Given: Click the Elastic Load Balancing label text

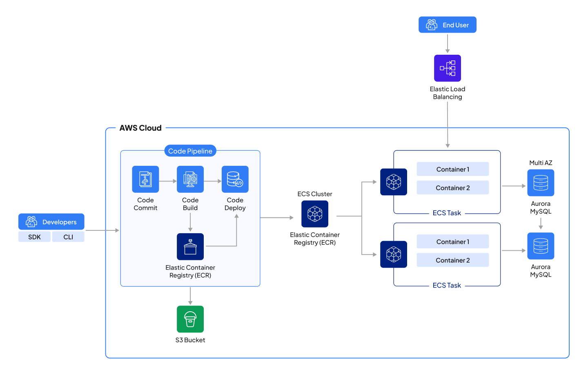Looking at the screenshot, I should tap(448, 93).
